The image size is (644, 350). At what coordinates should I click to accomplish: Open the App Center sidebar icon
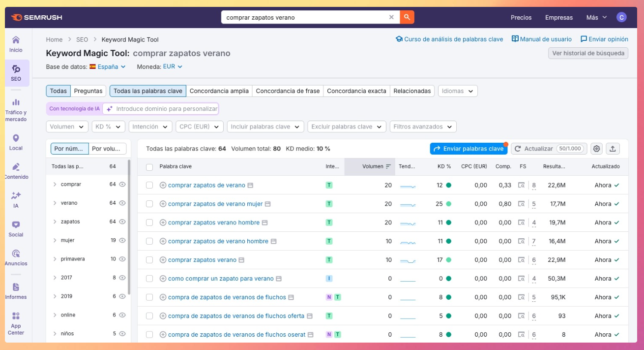point(16,322)
